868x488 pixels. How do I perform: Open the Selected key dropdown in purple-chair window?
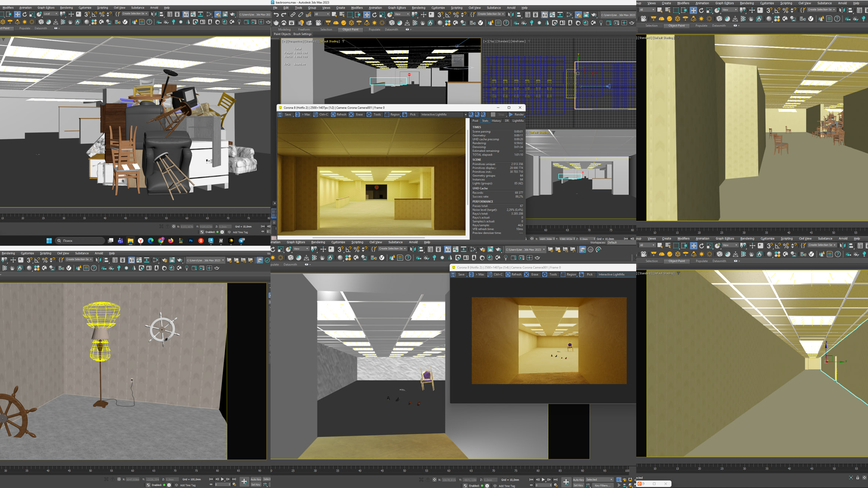pyautogui.click(x=599, y=480)
